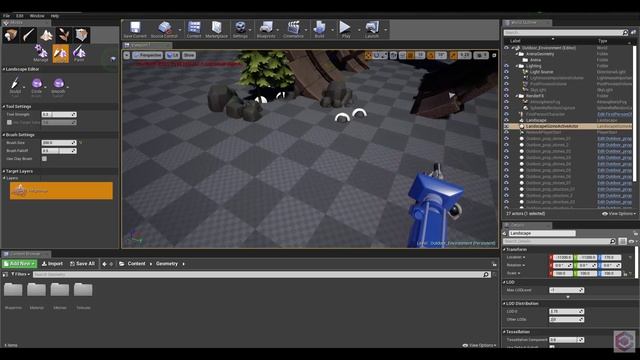
Task: Collapse the Landscape Editor section
Action: coord(4,69)
